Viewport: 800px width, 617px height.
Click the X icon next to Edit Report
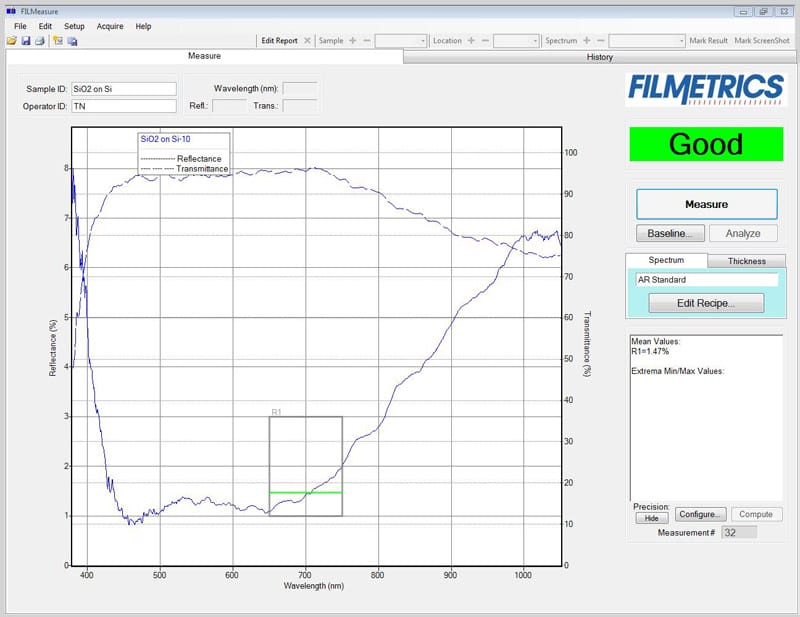306,41
